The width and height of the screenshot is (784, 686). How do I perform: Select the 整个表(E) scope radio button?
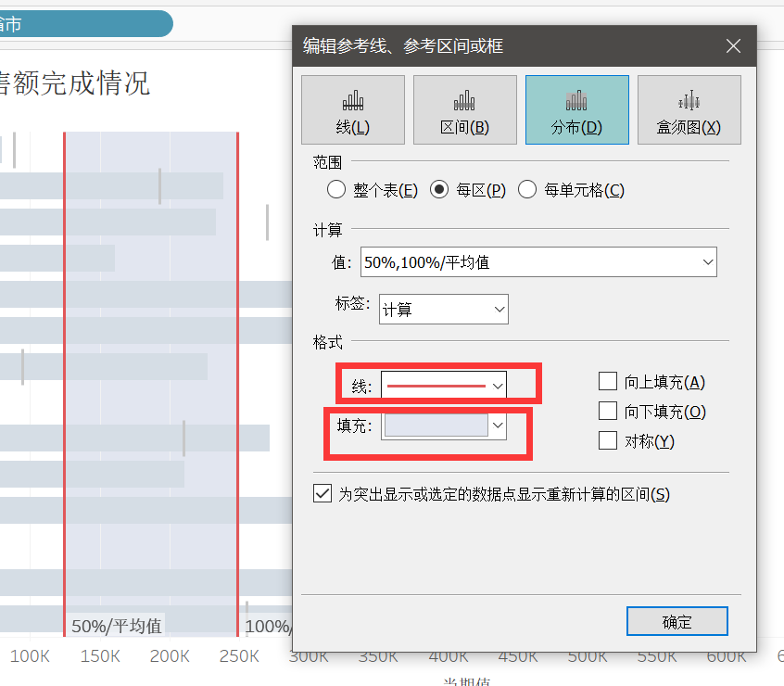pyautogui.click(x=336, y=189)
